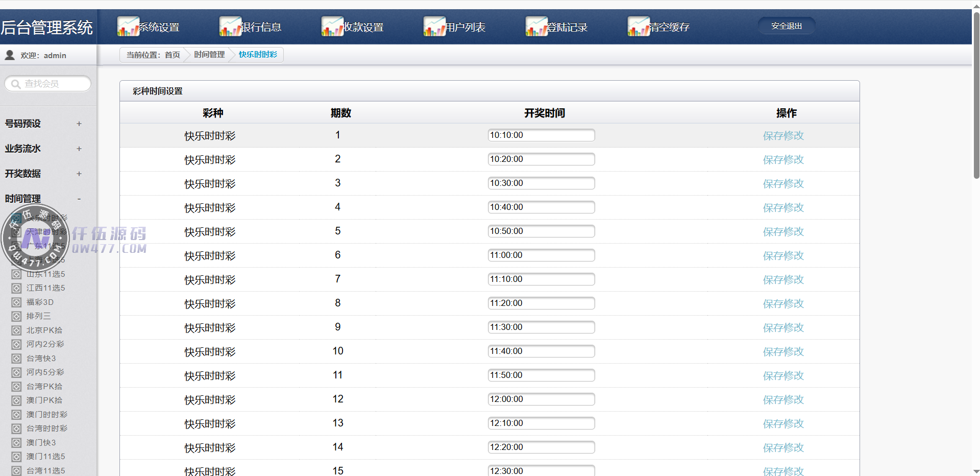Select 河内5分彩 in the sidebar
980x476 pixels.
(x=45, y=372)
